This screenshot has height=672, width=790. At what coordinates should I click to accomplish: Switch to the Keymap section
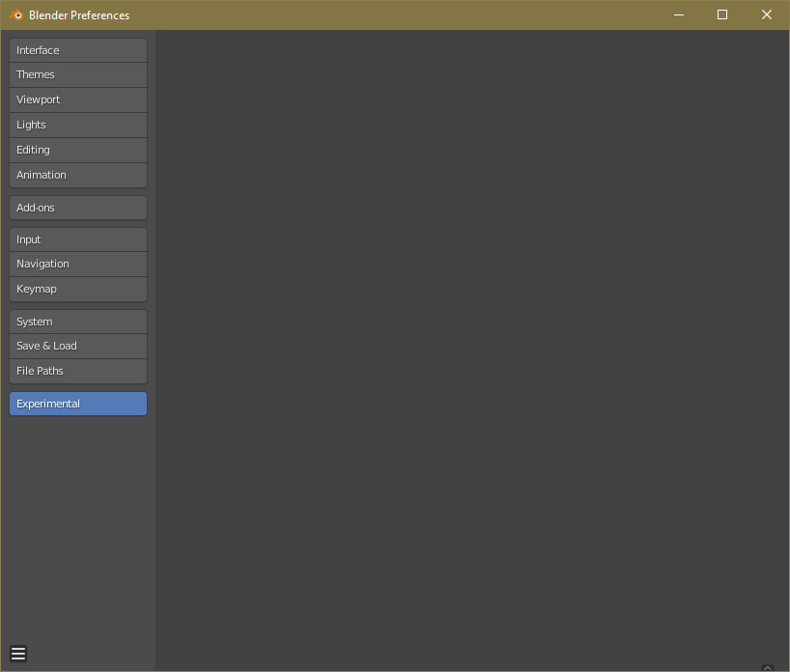(77, 288)
